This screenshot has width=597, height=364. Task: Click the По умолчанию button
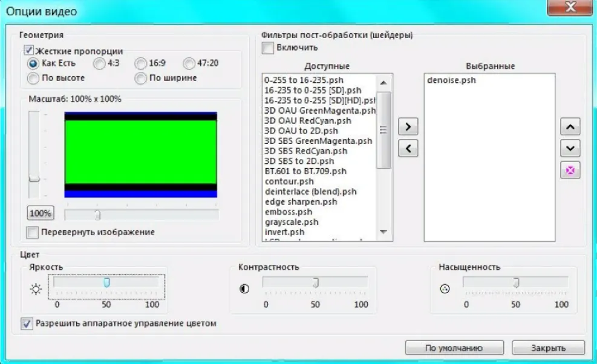tap(454, 348)
